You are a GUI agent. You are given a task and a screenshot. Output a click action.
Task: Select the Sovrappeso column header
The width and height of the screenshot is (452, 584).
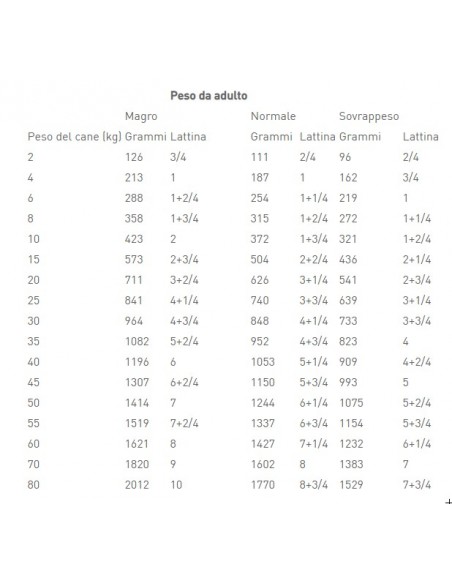(x=369, y=117)
